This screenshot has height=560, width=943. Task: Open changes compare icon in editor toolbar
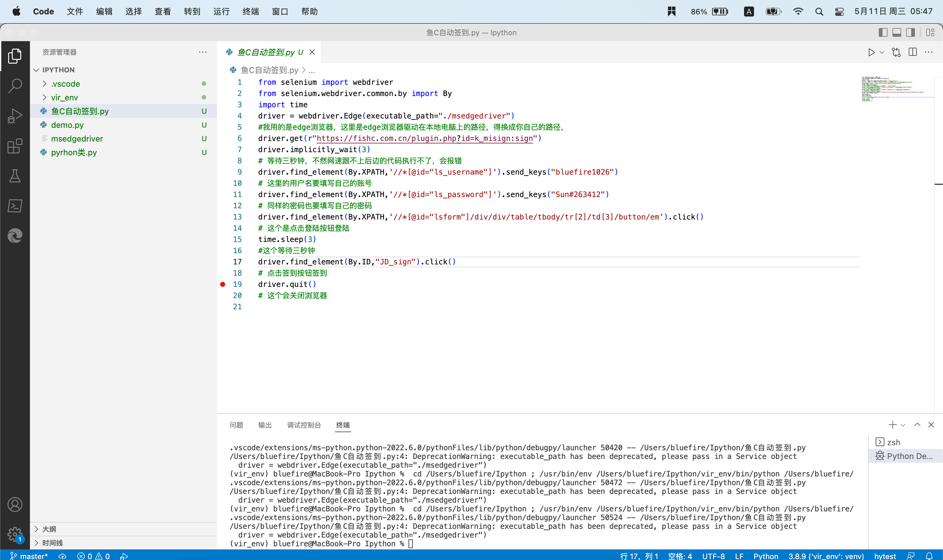coord(896,52)
